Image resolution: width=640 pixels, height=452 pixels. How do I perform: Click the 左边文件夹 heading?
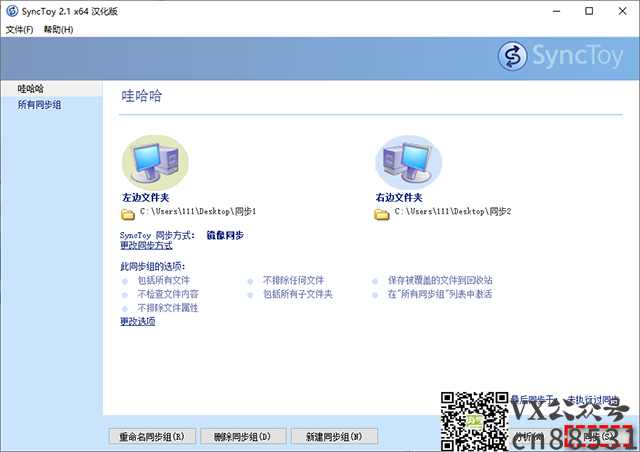click(146, 198)
